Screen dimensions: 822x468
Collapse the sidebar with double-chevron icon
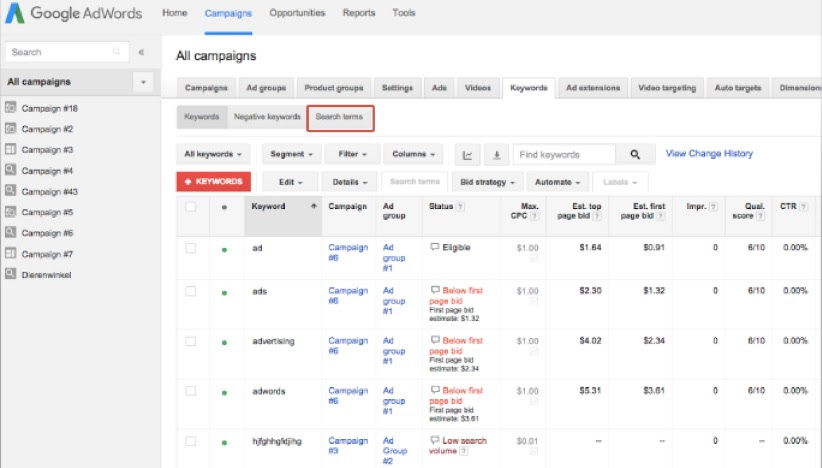click(142, 52)
